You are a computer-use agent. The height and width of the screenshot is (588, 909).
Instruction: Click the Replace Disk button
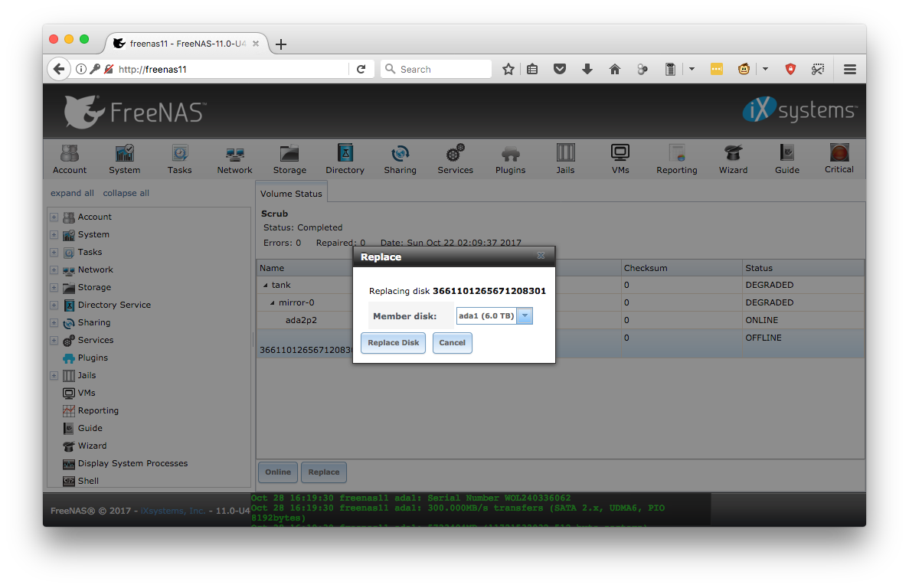click(393, 342)
